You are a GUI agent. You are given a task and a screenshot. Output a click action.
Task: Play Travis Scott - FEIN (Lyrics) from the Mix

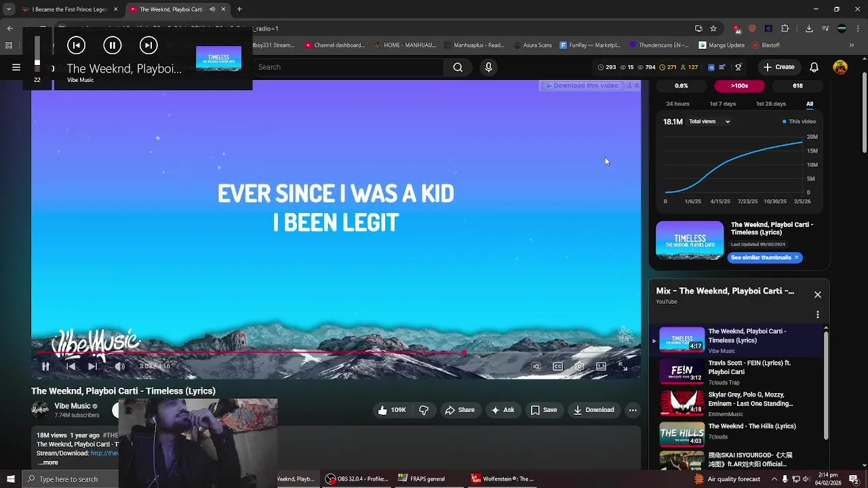(739, 372)
